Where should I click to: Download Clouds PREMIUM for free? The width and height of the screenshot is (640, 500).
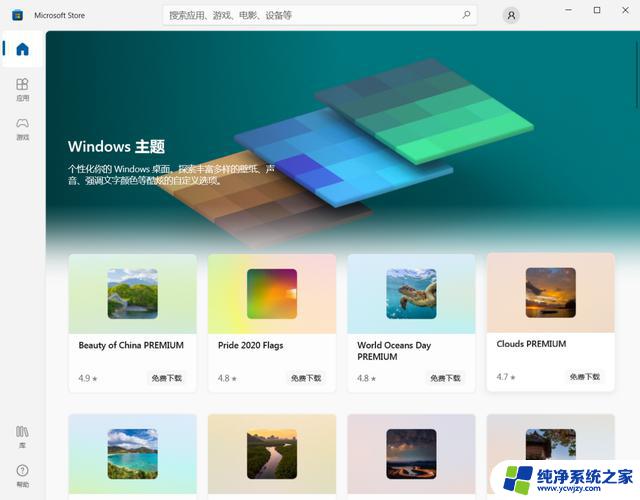584,377
